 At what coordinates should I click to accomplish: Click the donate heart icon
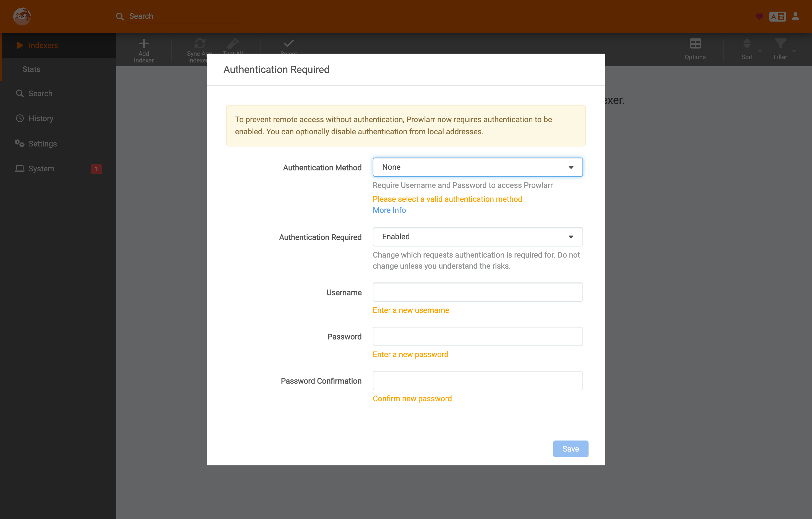[759, 16]
